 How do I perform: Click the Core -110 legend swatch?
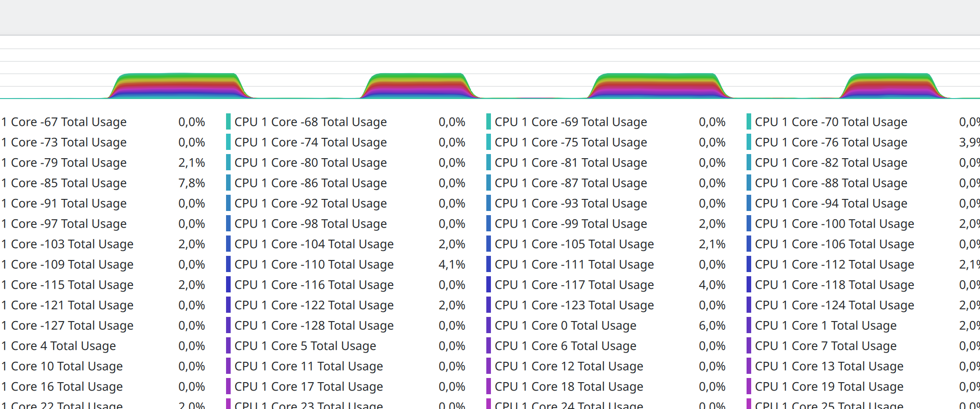(228, 264)
